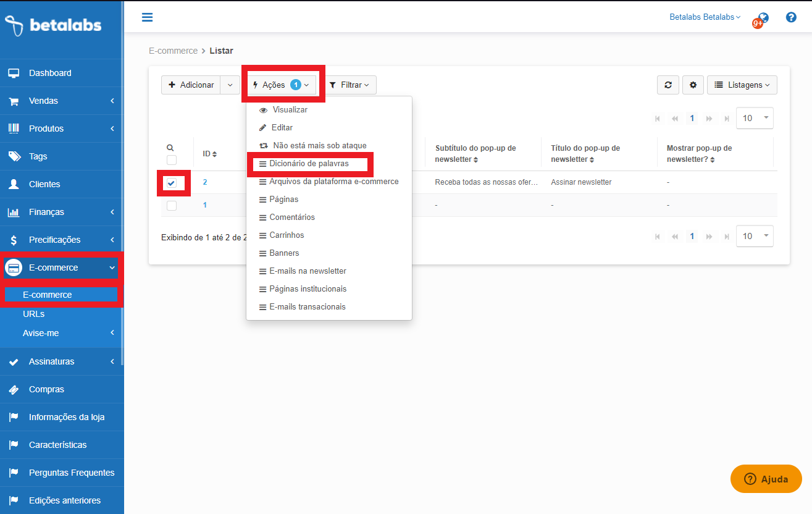Open the orange Ajuda help button
812x514 pixels.
point(766,479)
